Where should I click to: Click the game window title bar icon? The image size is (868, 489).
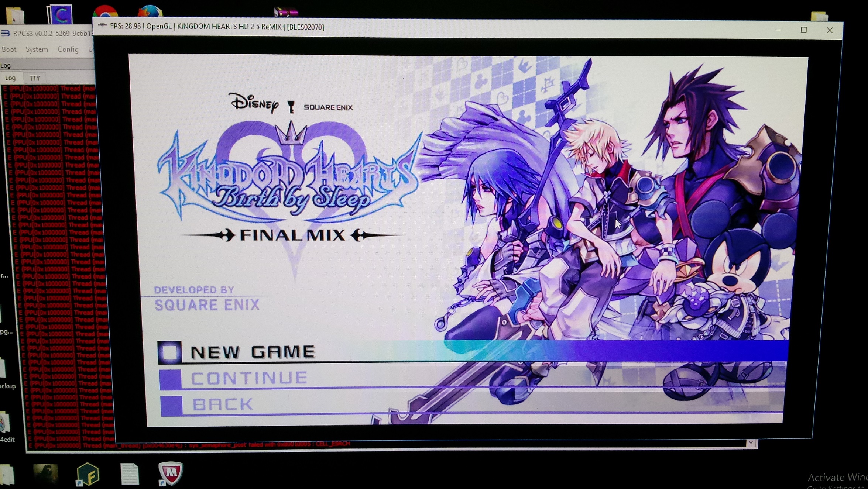pos(102,26)
